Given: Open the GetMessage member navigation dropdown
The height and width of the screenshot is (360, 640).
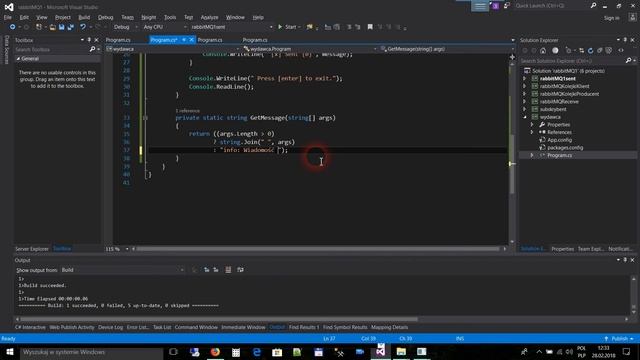Looking at the screenshot, I should click(447, 49).
